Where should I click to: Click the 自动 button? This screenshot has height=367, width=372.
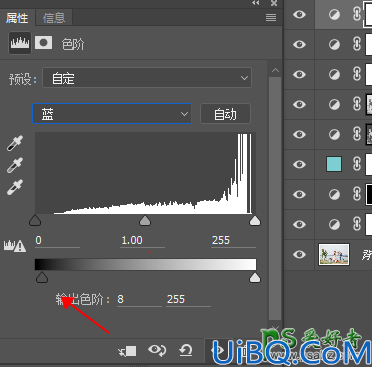coord(225,114)
